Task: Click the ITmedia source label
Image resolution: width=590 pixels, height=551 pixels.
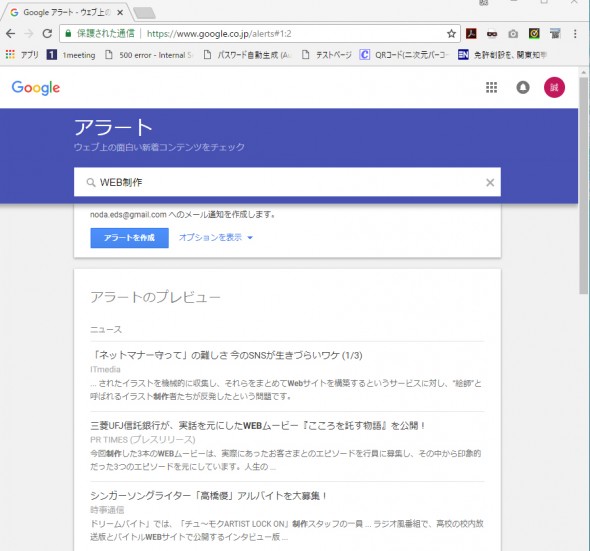Action: [x=105, y=369]
